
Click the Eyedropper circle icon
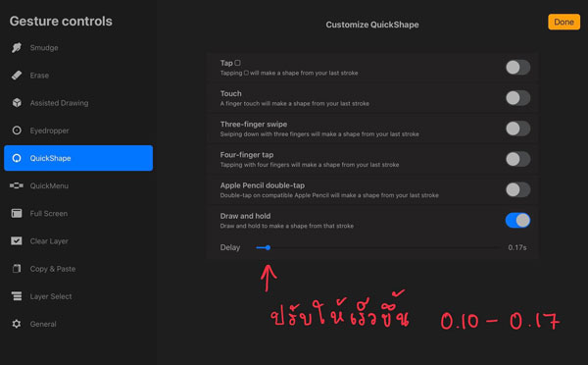[17, 130]
